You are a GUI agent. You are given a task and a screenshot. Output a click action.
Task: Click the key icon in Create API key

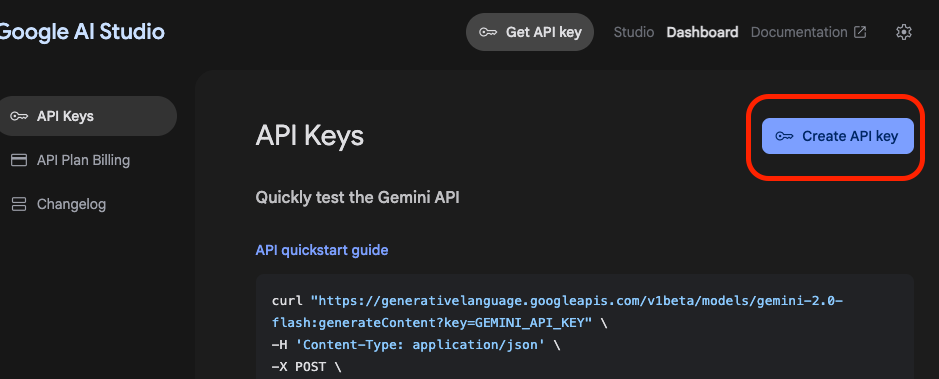click(784, 136)
